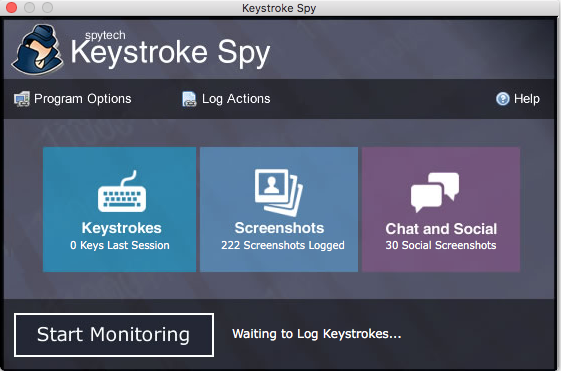Open the Log Actions menu label

(236, 99)
